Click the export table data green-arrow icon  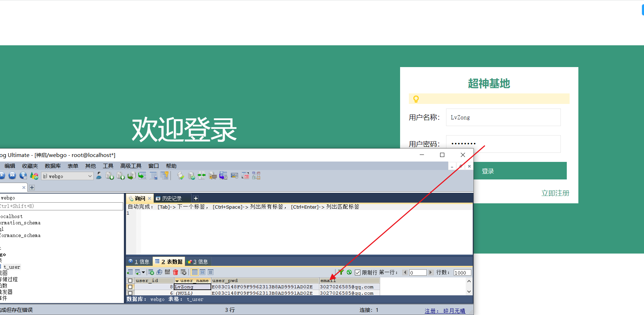(142, 176)
